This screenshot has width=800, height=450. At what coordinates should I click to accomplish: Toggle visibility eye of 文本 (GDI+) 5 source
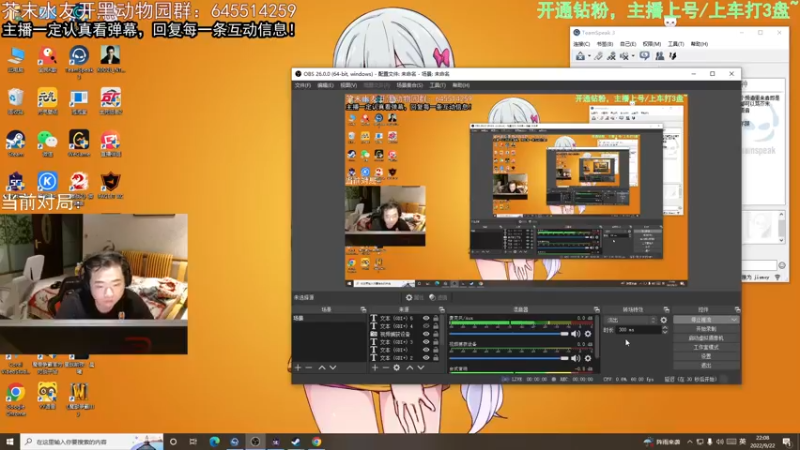[x=426, y=318]
